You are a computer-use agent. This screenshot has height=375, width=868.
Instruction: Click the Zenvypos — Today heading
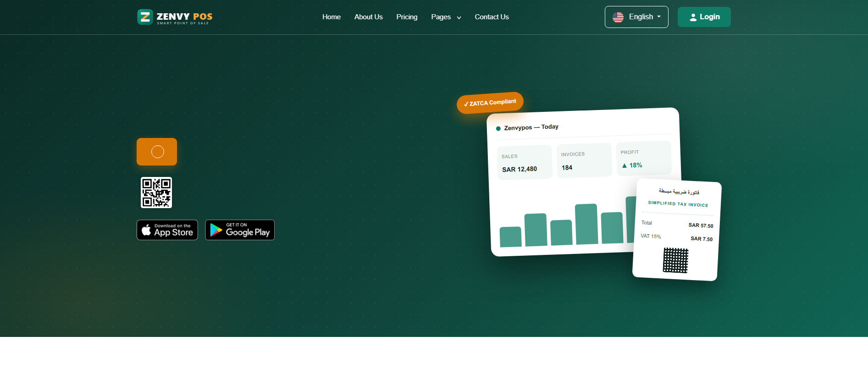pos(531,127)
